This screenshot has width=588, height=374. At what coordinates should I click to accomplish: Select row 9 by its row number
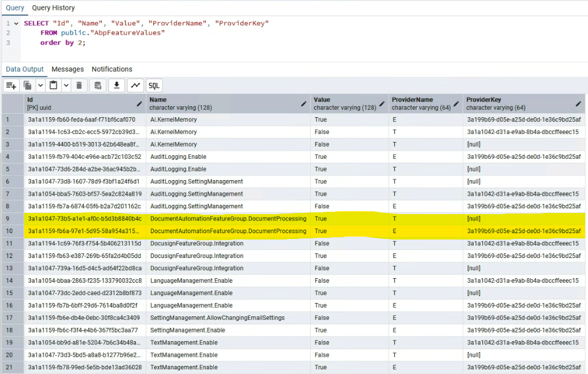(x=8, y=219)
